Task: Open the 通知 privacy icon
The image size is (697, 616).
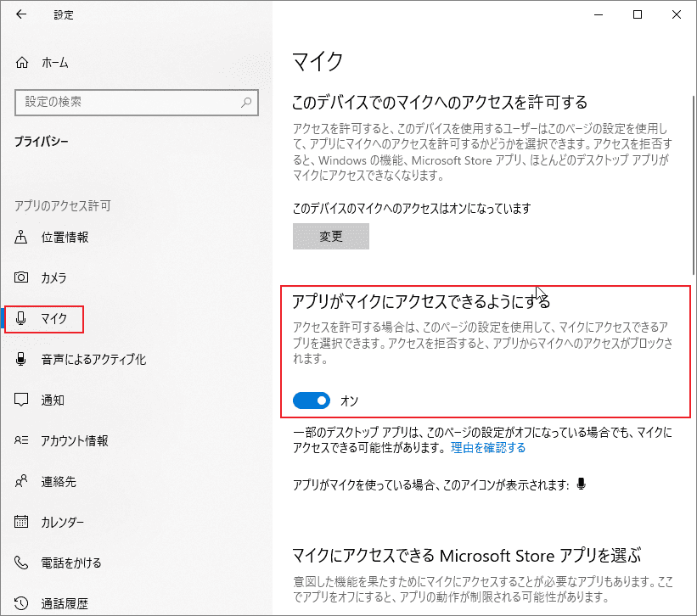Action: (x=21, y=400)
